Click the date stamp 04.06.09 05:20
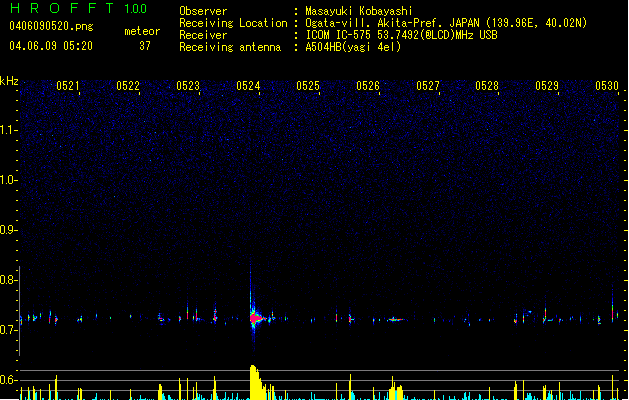The width and height of the screenshot is (629, 400). [51, 46]
